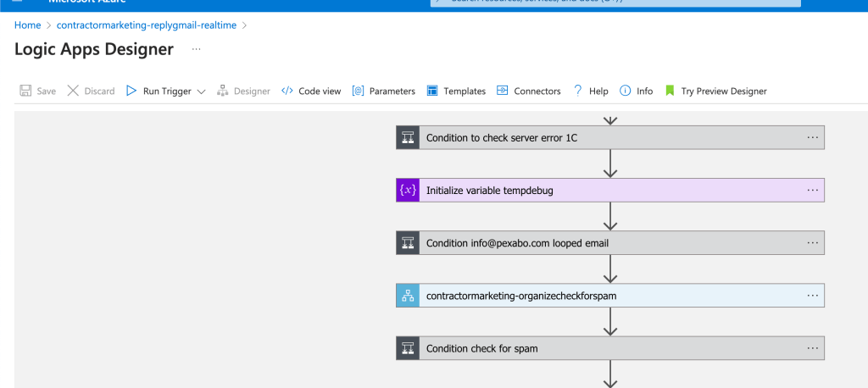
Task: Click the Designer hierarchy icon
Action: pyautogui.click(x=223, y=91)
